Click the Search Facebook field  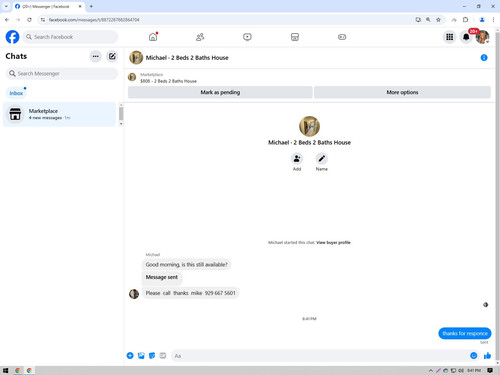tap(70, 37)
